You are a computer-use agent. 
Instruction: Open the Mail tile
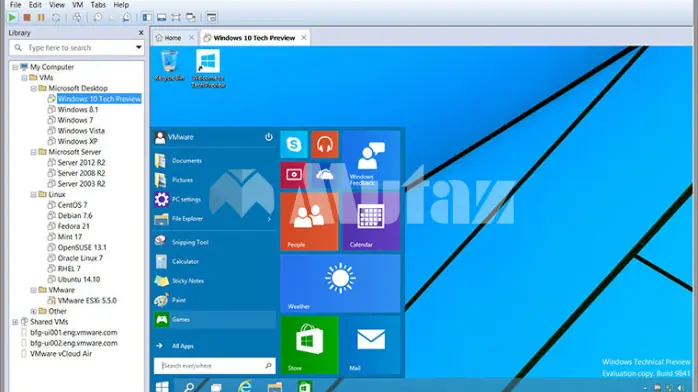point(371,345)
